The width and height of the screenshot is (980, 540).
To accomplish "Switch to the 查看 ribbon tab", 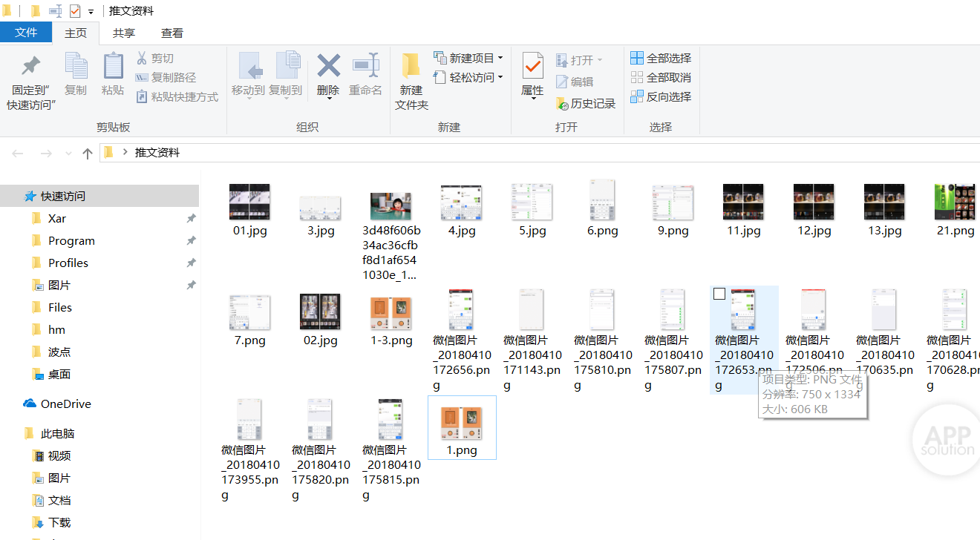I will [171, 33].
